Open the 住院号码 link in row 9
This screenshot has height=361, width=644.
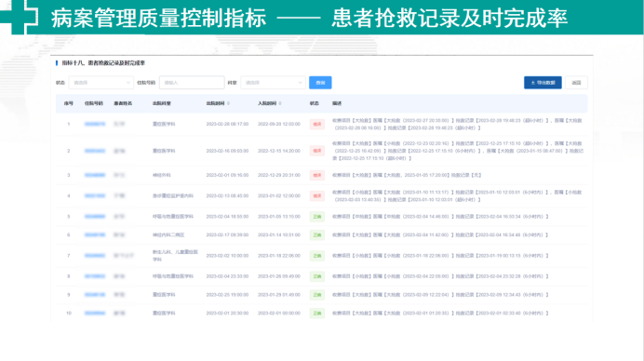pos(95,295)
